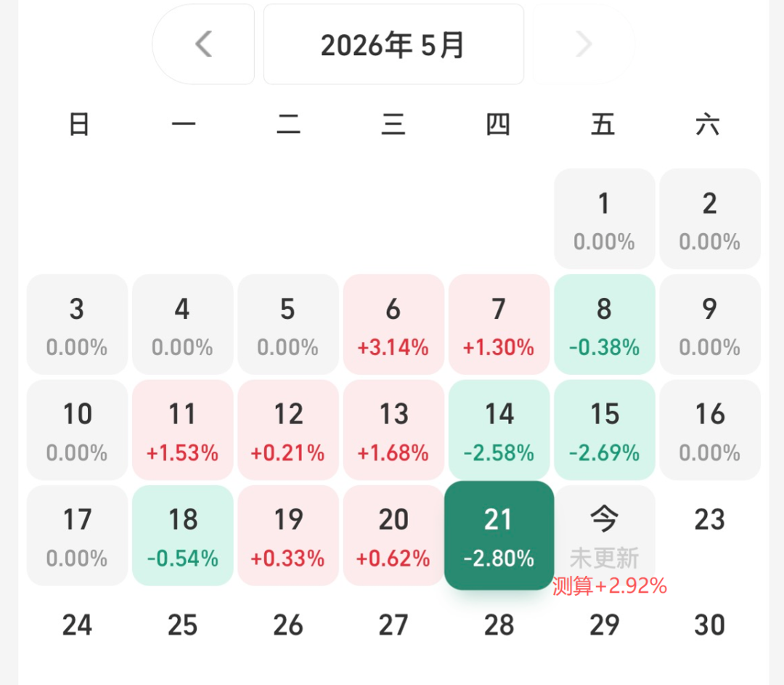Viewport: 784px width, 685px height.
Task: Click the 四 weekday header
Action: pyautogui.click(x=498, y=124)
